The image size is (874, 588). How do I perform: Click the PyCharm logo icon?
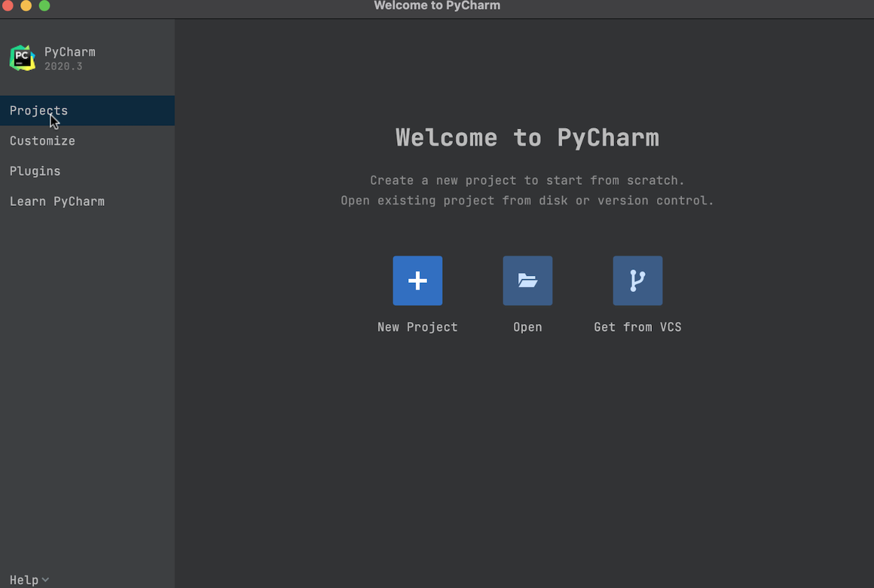[x=22, y=58]
